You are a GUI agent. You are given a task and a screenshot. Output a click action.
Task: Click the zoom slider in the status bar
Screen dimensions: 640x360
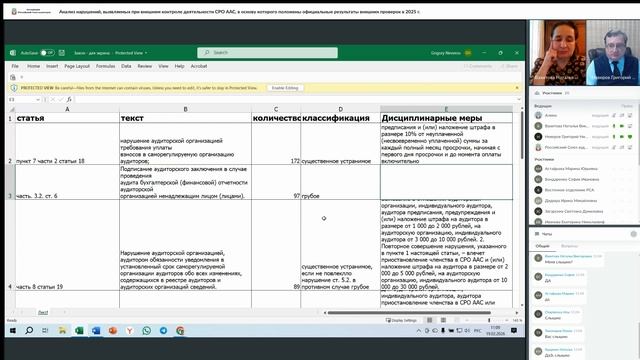pos(489,320)
